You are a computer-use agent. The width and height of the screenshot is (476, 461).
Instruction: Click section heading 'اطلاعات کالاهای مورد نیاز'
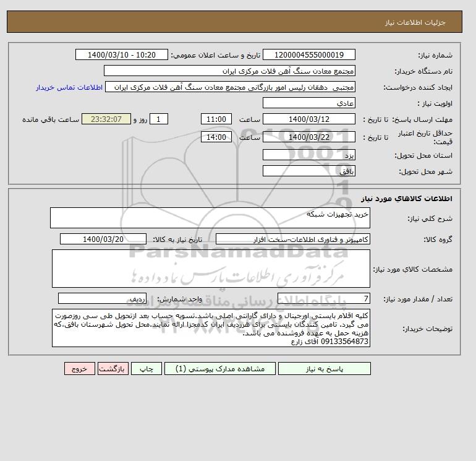click(407, 199)
